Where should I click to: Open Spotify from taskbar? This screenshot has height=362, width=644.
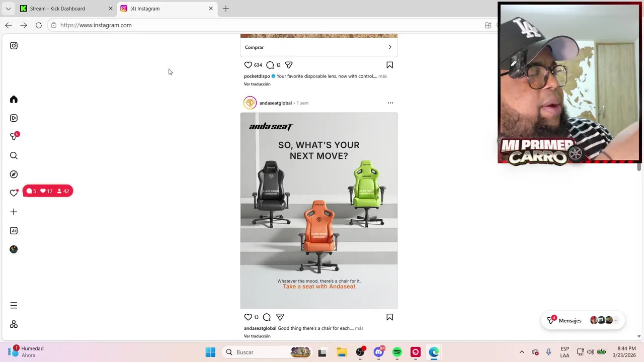(x=397, y=352)
